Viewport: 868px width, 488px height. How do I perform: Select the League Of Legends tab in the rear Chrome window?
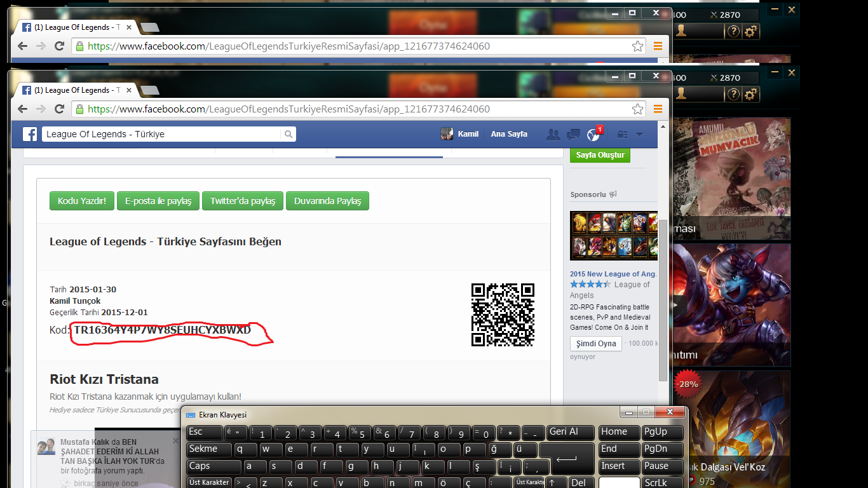(75, 27)
